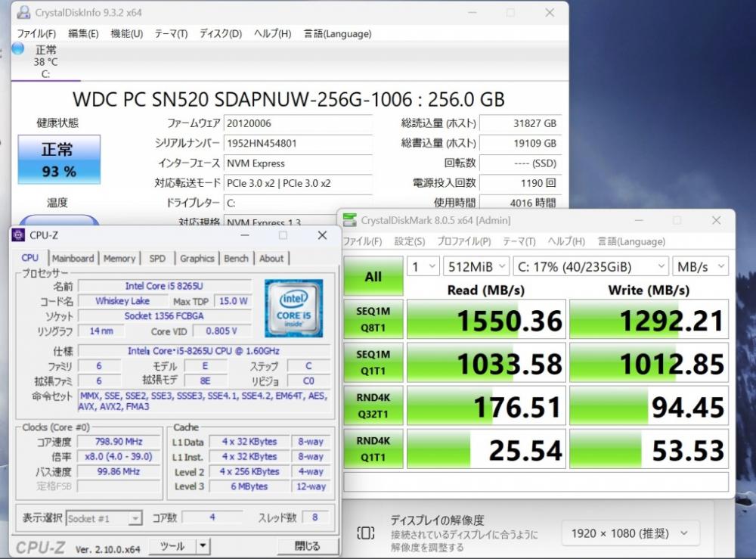Open the 言語(Language) menu in CrystalDiskInfo

click(x=337, y=33)
